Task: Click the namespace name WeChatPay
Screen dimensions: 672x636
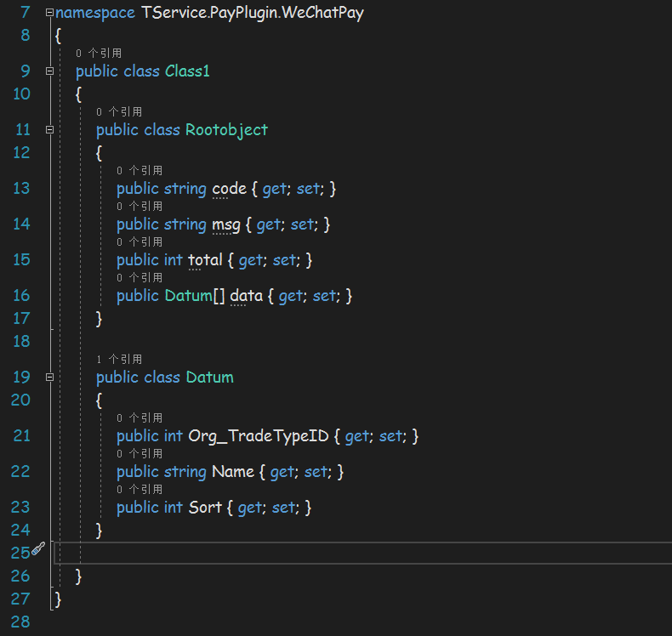Action: tap(323, 13)
